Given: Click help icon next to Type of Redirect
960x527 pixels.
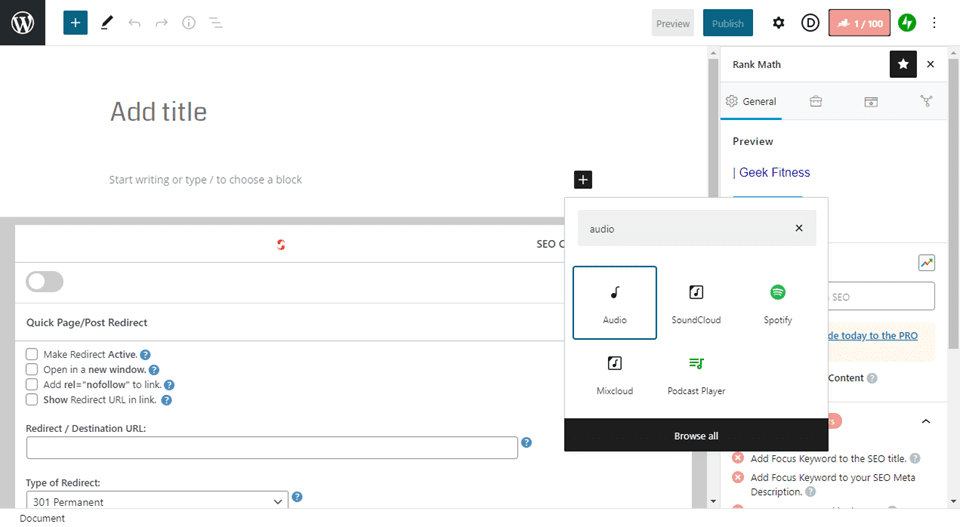Looking at the screenshot, I should tap(297, 497).
